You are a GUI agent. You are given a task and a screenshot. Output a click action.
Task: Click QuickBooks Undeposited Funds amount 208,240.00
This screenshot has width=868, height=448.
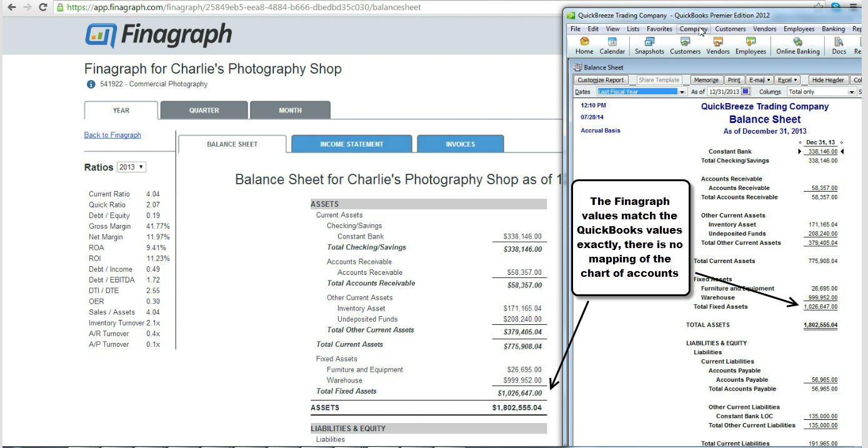coord(824,234)
